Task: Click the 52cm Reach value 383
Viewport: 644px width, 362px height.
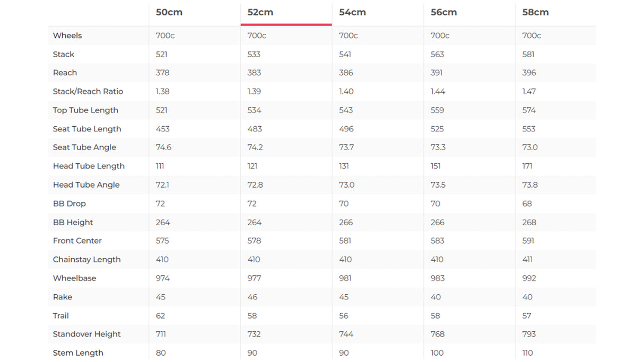Action: [255, 73]
